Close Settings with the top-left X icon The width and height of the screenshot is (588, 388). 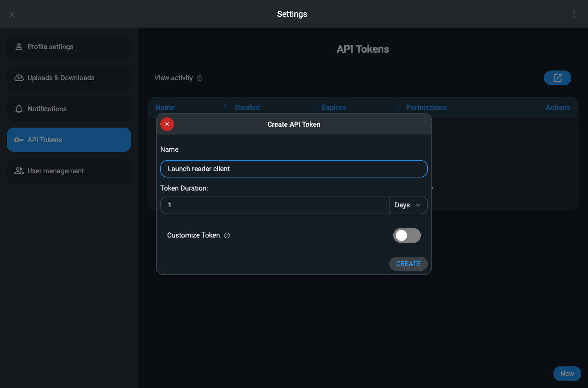12,14
